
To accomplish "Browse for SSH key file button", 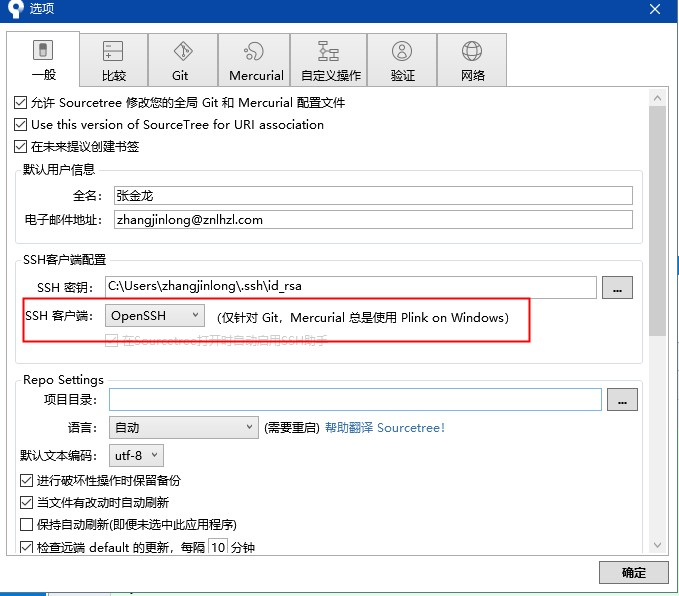I will pos(617,288).
